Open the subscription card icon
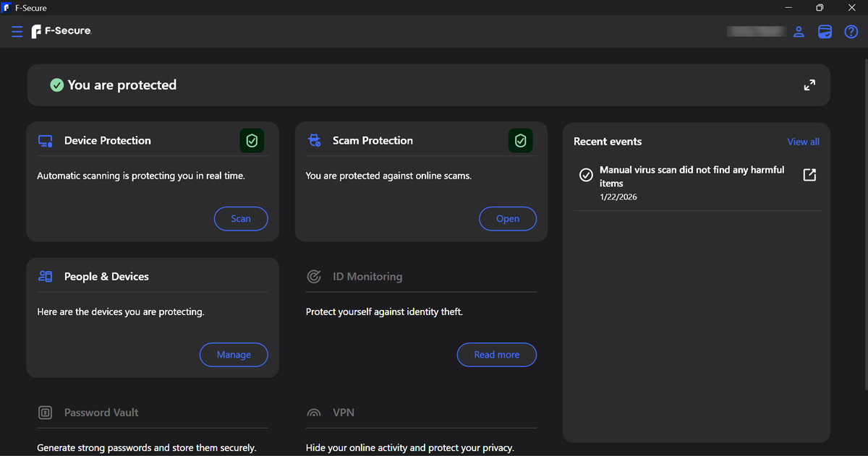868x456 pixels. pos(825,32)
